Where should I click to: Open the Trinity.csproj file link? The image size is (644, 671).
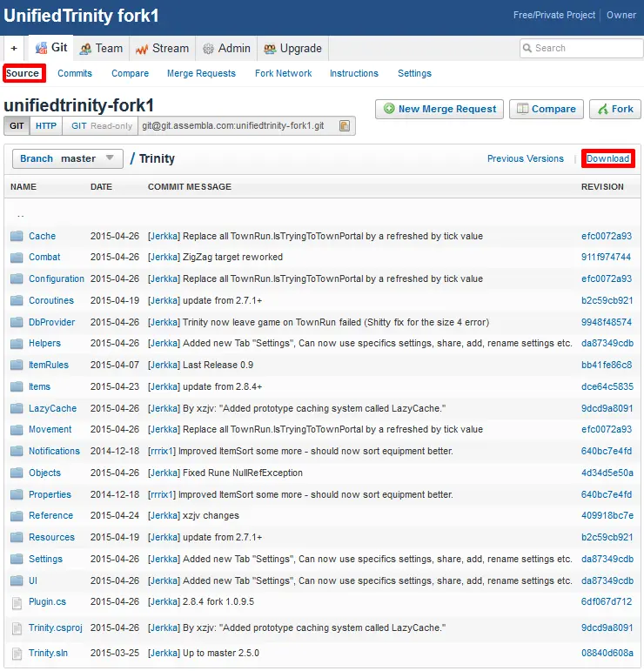coord(55,627)
